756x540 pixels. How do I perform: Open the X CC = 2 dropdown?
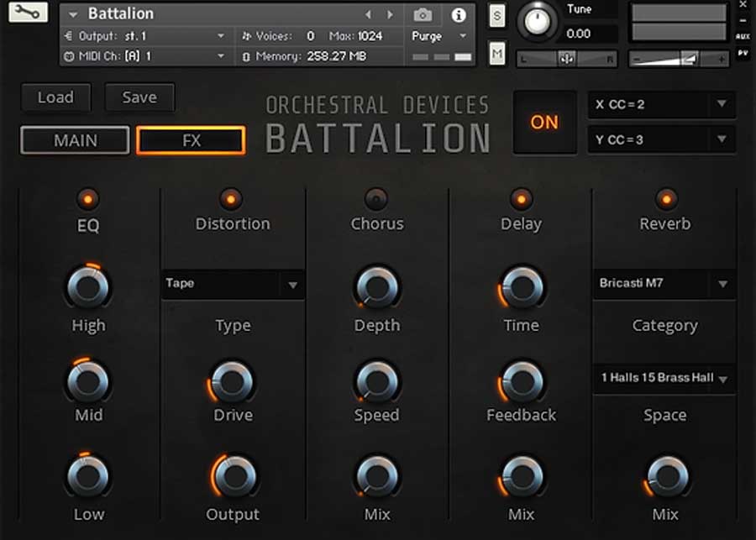[x=662, y=105]
